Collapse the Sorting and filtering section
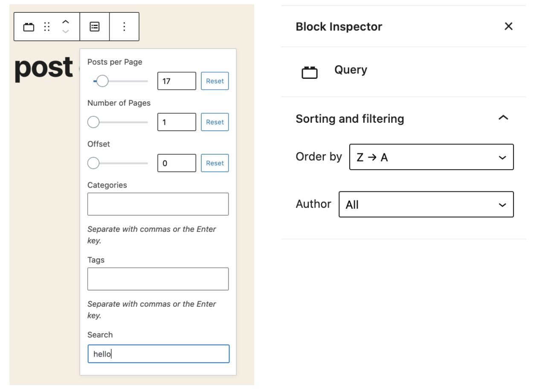Image resolution: width=551 pixels, height=392 pixels. click(x=503, y=118)
